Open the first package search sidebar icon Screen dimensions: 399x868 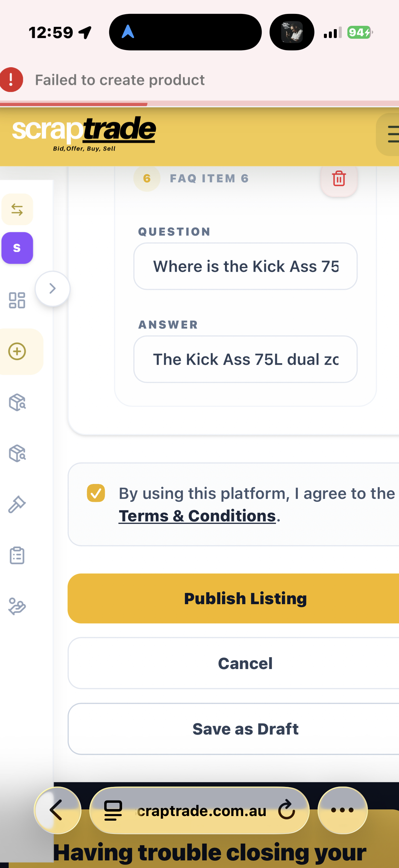coord(17,402)
